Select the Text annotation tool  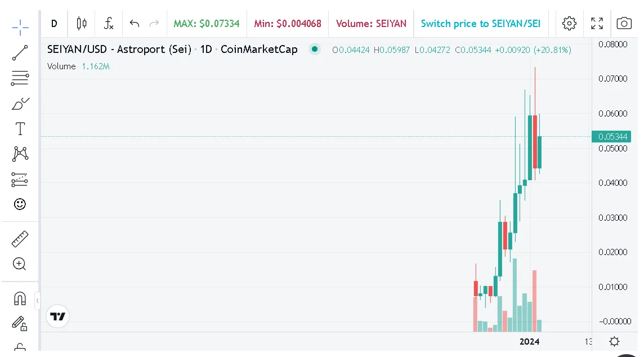20,128
